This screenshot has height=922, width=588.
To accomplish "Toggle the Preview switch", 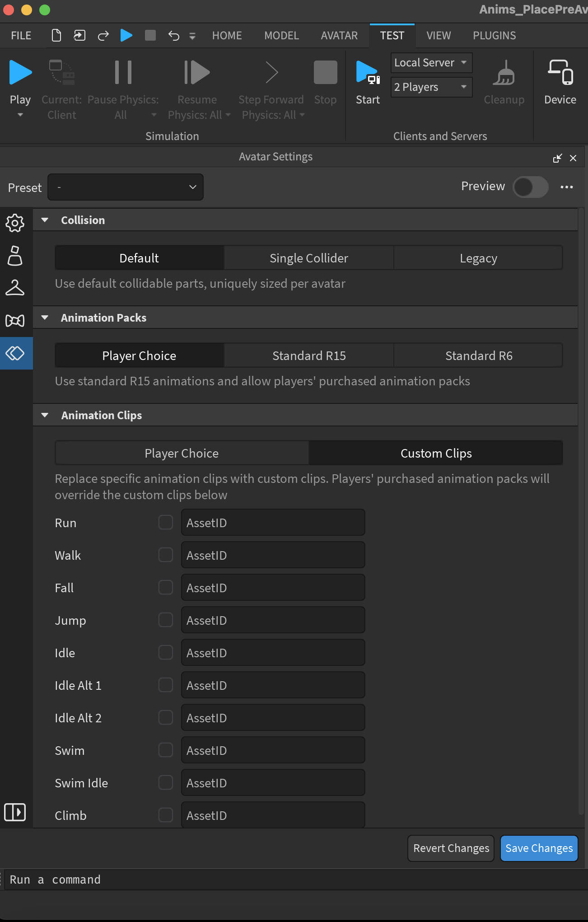I will point(531,187).
